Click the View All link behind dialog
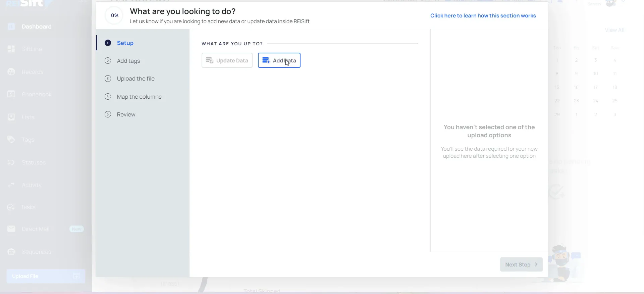 614,30
